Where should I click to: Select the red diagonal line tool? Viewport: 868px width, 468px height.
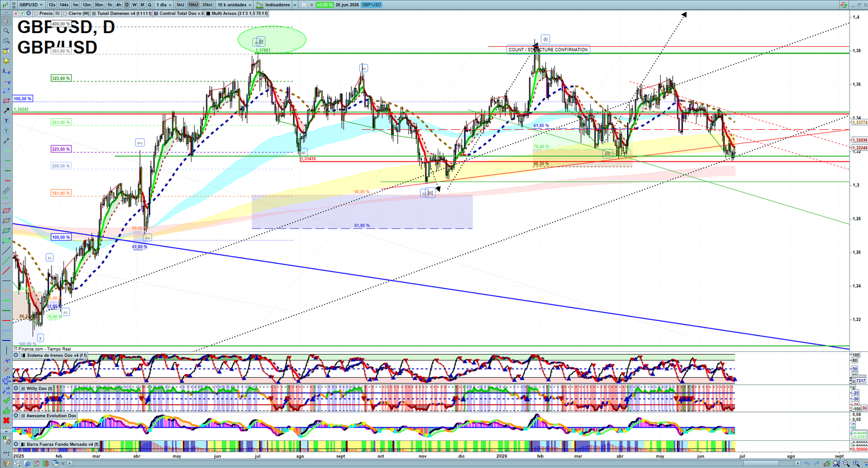point(6,270)
